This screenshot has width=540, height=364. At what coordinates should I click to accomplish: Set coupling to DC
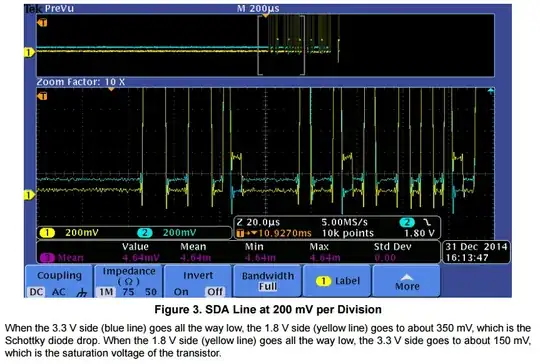[36, 292]
